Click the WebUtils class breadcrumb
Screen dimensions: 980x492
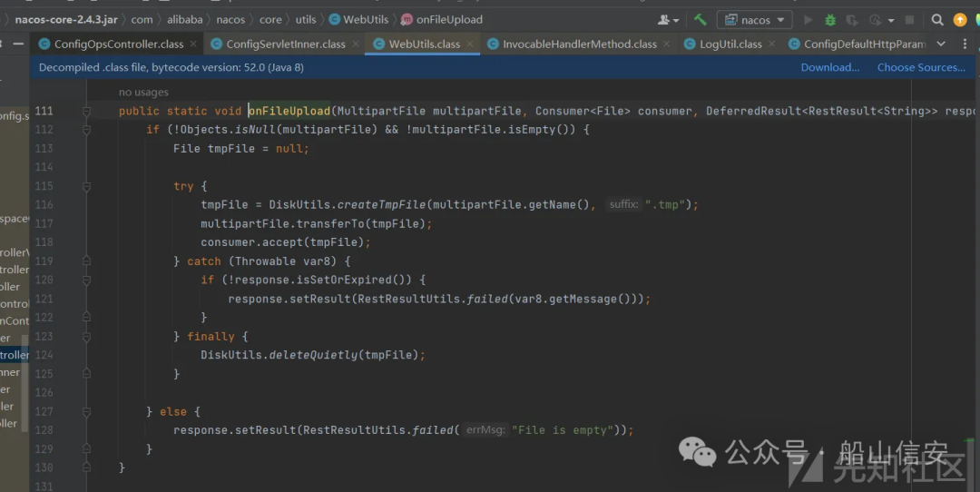[x=366, y=20]
